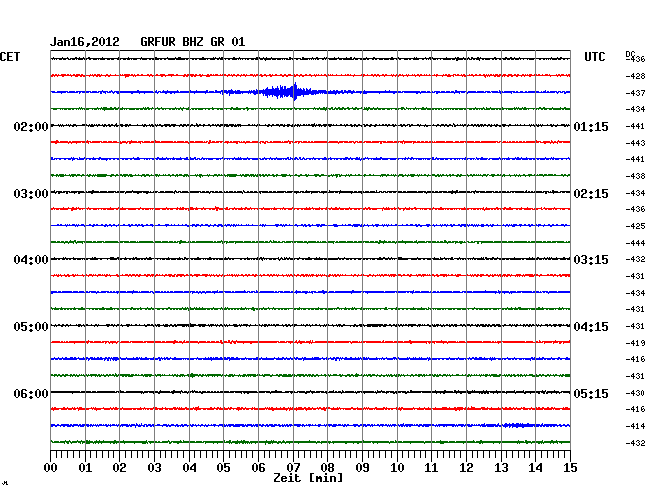
Task: Click the UTC time zone label
Action: (x=594, y=57)
